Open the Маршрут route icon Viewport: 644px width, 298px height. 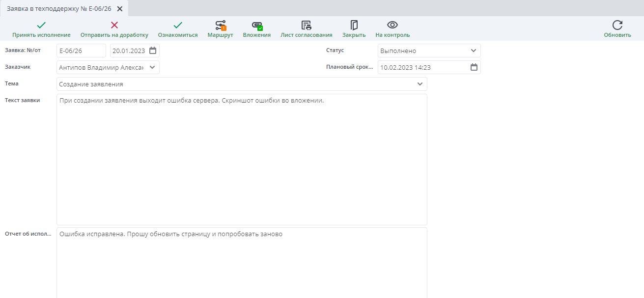[x=221, y=26]
